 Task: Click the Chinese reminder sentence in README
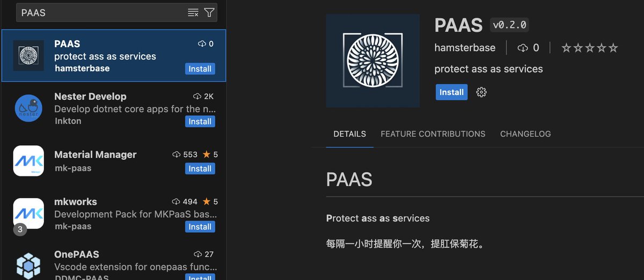click(405, 245)
